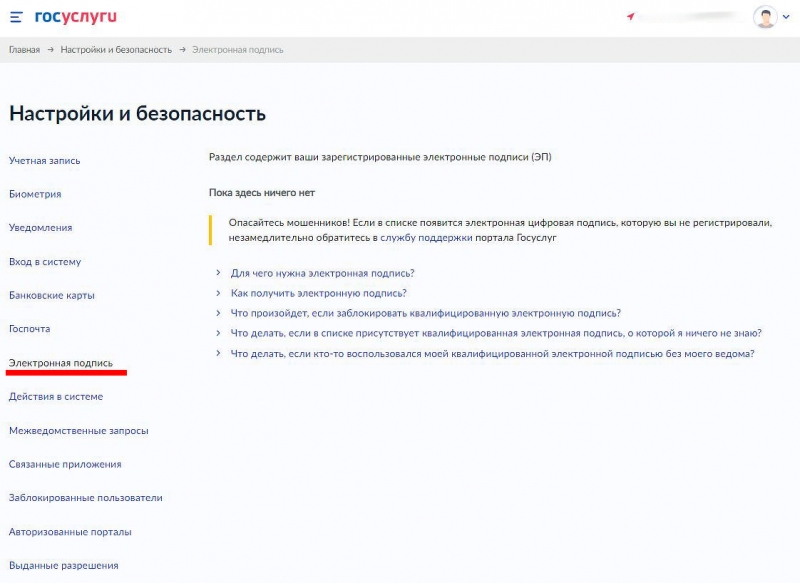The width and height of the screenshot is (800, 583).
Task: Open "Действия в системе"
Action: (55, 396)
